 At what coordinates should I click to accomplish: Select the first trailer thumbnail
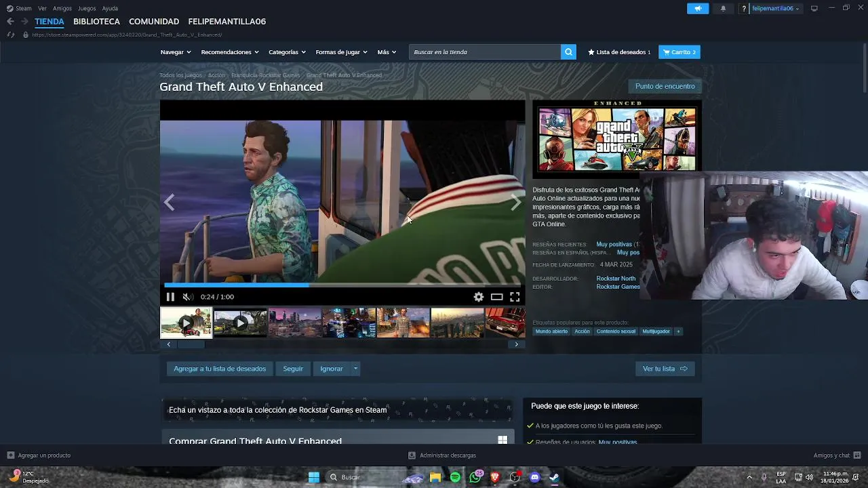pyautogui.click(x=186, y=323)
